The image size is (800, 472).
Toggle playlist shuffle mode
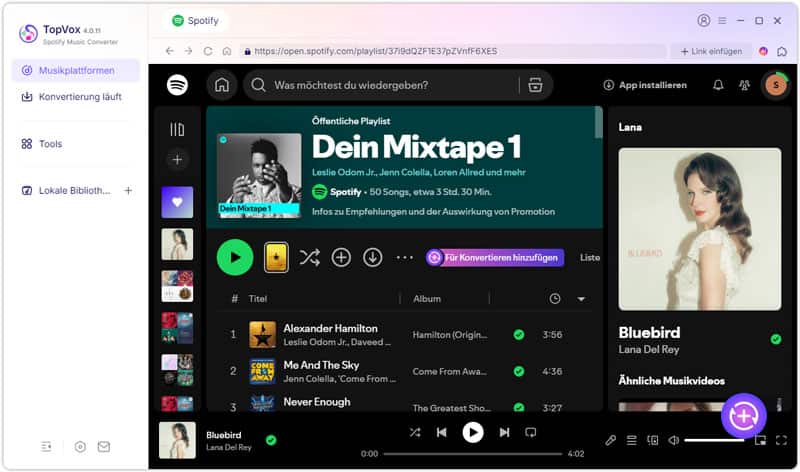coord(310,258)
